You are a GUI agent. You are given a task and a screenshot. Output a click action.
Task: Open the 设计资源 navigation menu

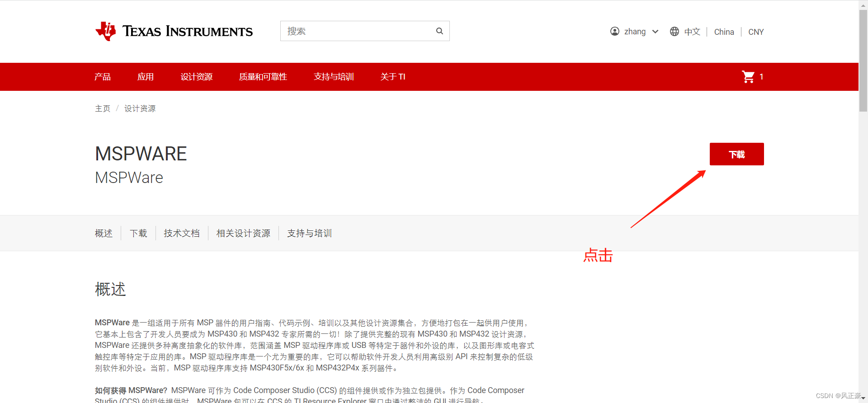tap(197, 77)
